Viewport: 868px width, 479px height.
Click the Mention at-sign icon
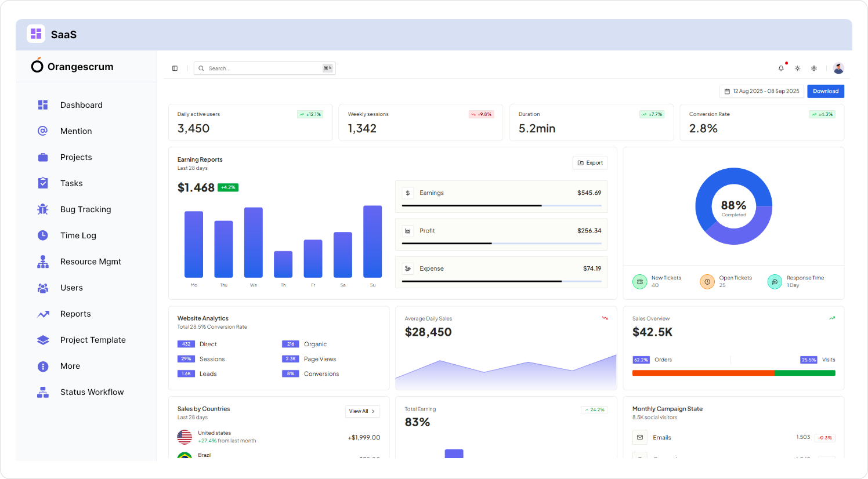point(43,131)
